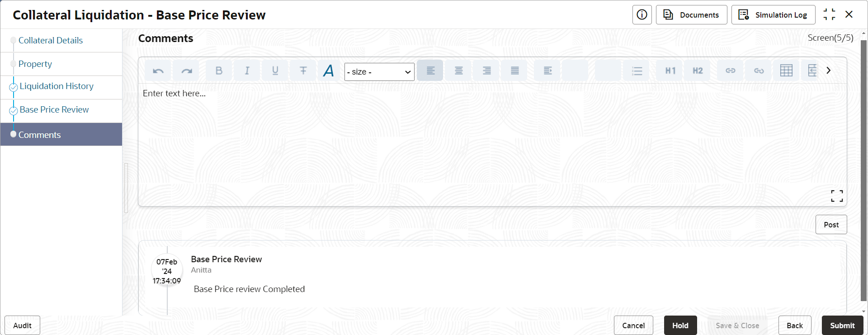The height and width of the screenshot is (335, 868).
Task: Toggle strikethrough formatting
Action: 303,71
